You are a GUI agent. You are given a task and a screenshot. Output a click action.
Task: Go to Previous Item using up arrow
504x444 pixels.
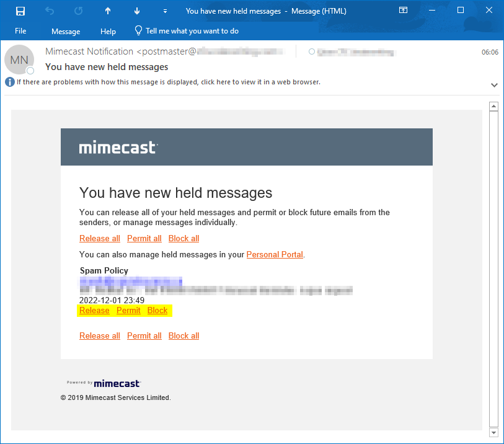(x=107, y=11)
